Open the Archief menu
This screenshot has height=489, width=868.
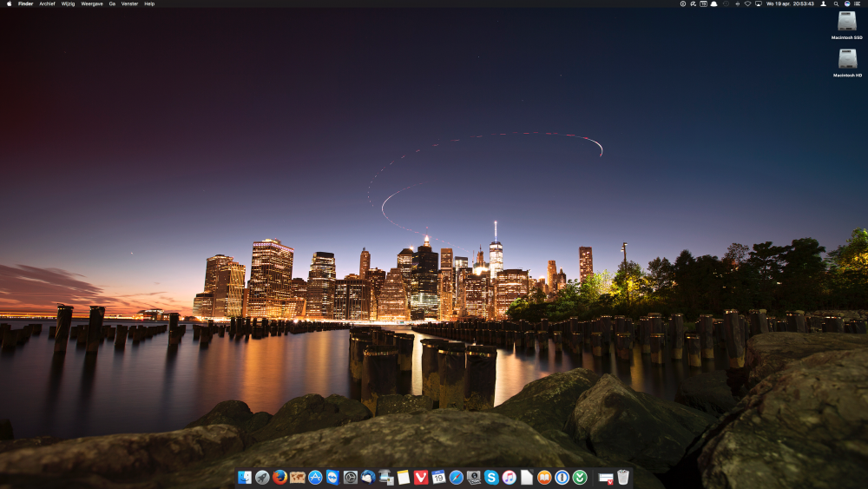point(47,3)
